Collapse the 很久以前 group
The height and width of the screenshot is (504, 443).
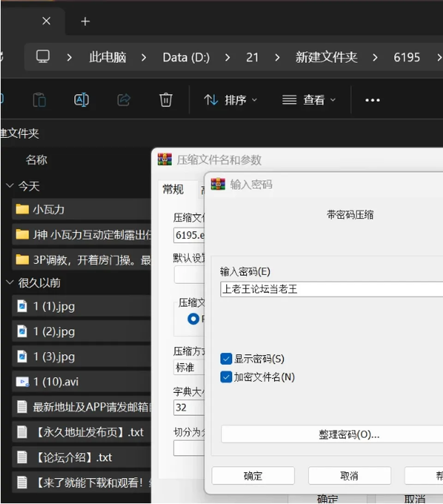(x=10, y=282)
